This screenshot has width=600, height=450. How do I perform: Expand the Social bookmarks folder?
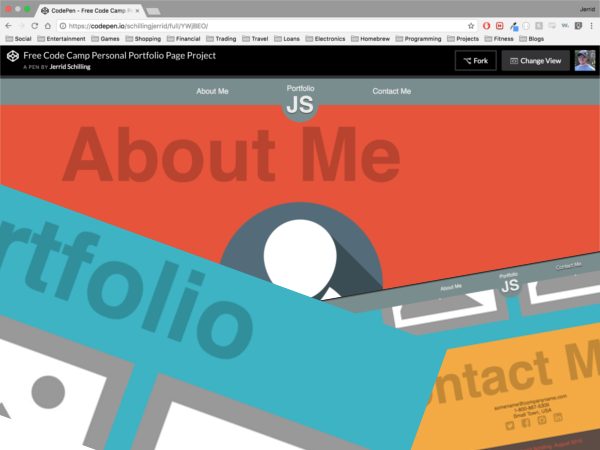(x=21, y=39)
